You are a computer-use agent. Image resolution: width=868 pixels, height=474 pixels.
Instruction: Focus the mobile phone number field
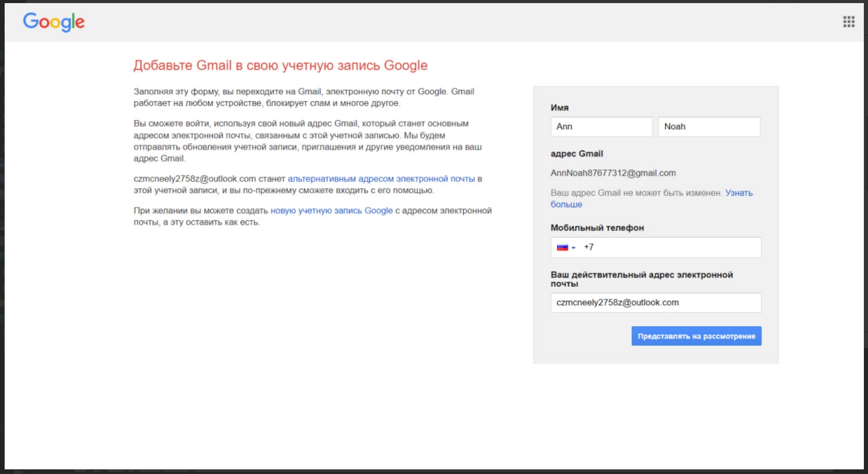click(x=671, y=248)
